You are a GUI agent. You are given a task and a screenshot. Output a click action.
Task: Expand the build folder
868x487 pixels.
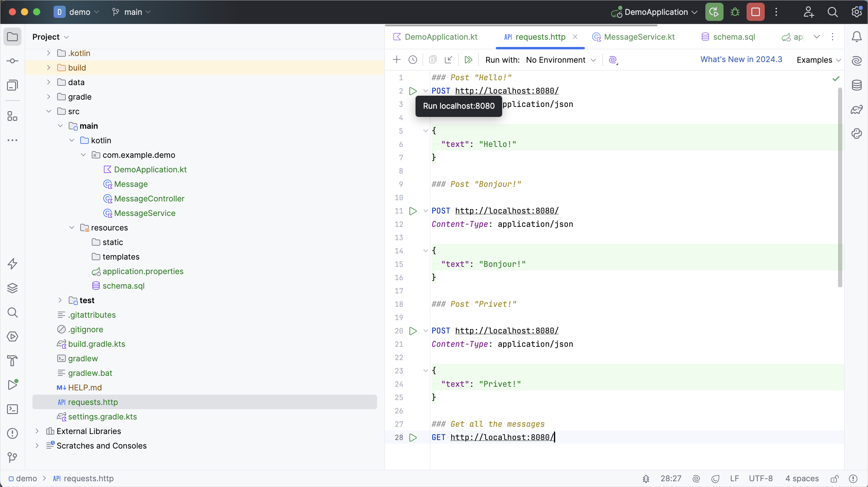coord(48,68)
